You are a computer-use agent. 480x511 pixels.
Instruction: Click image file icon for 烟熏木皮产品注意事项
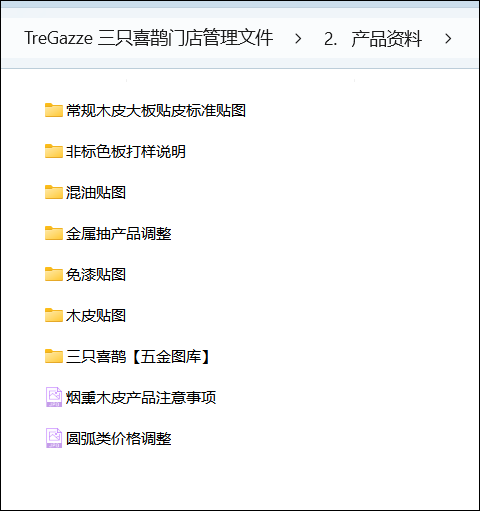point(54,397)
